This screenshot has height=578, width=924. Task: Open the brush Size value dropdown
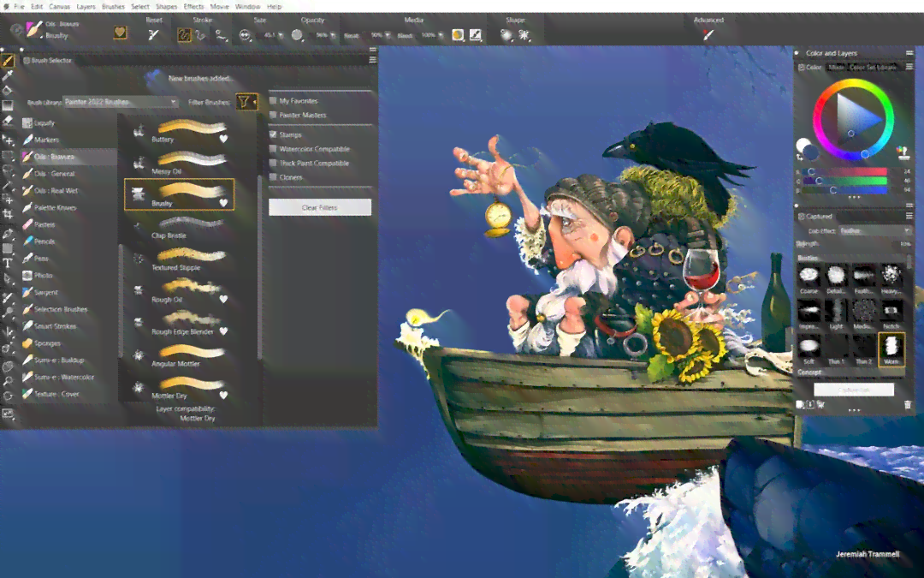click(281, 35)
